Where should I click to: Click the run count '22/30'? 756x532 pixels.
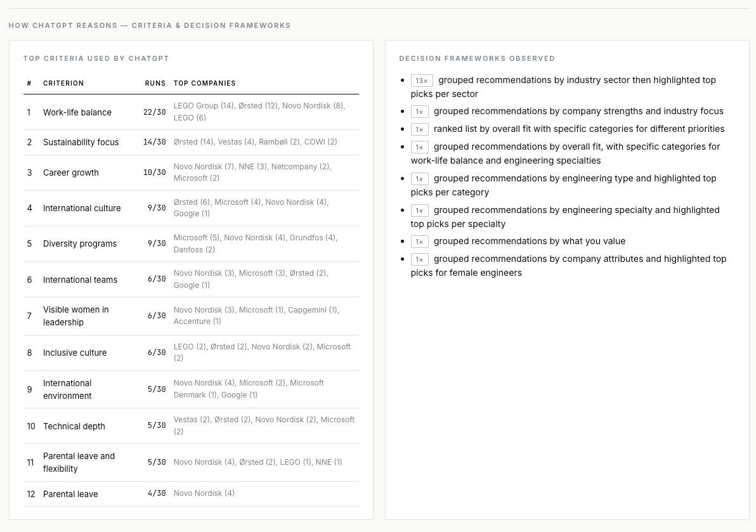[x=154, y=112]
